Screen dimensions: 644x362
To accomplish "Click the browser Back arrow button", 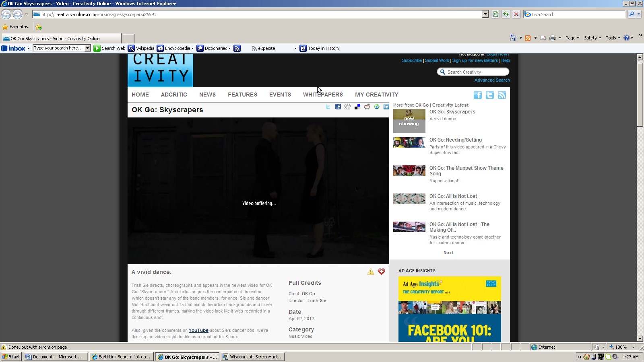I will 6,14.
